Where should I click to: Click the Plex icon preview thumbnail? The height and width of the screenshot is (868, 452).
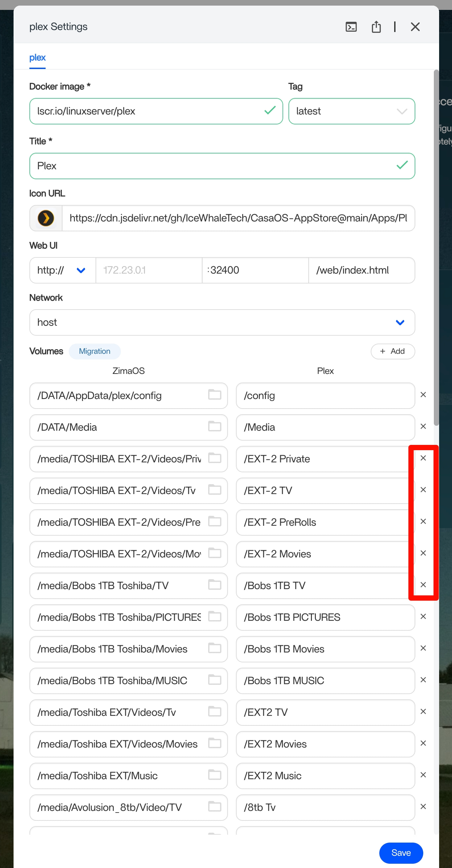[46, 218]
